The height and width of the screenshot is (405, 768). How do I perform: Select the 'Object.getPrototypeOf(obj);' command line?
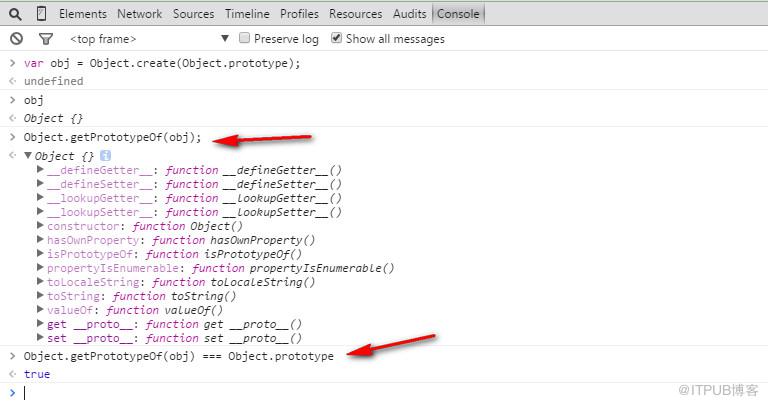coord(112,137)
